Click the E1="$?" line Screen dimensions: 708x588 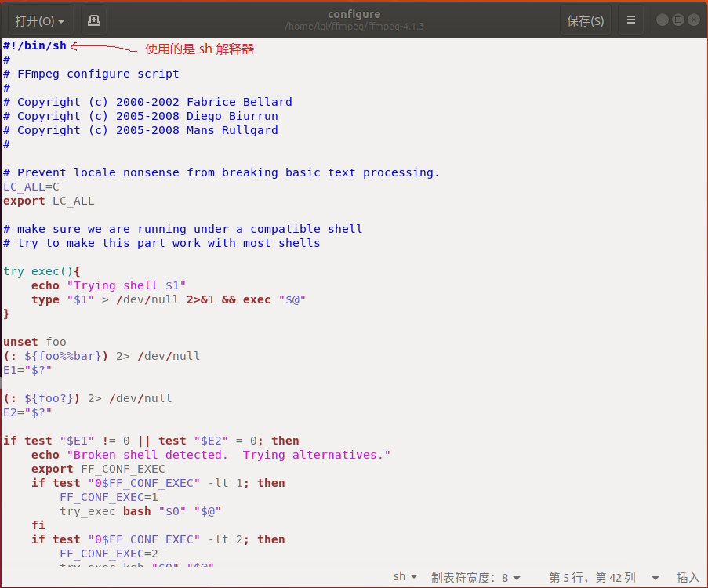27,370
